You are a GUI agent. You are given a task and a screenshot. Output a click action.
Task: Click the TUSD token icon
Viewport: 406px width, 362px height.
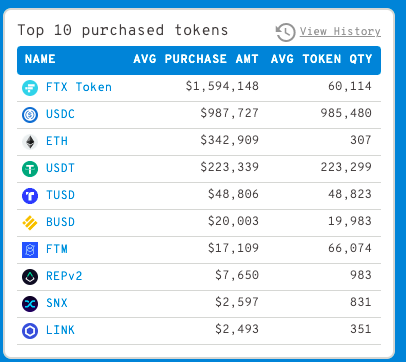click(30, 196)
